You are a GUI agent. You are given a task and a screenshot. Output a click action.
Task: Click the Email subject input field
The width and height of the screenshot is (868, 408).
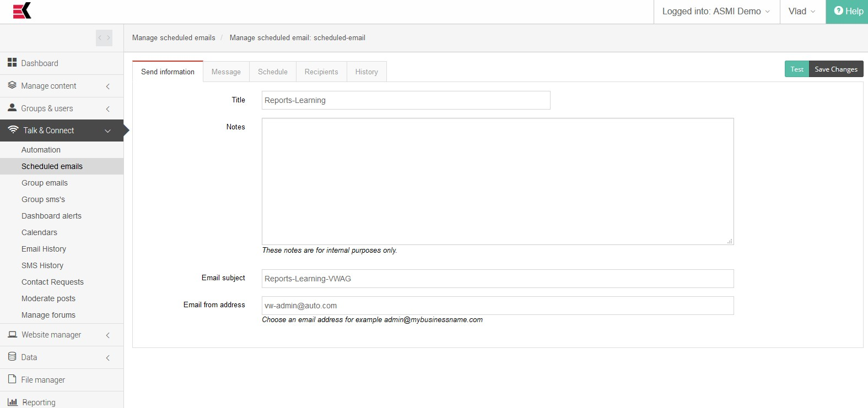pyautogui.click(x=498, y=279)
